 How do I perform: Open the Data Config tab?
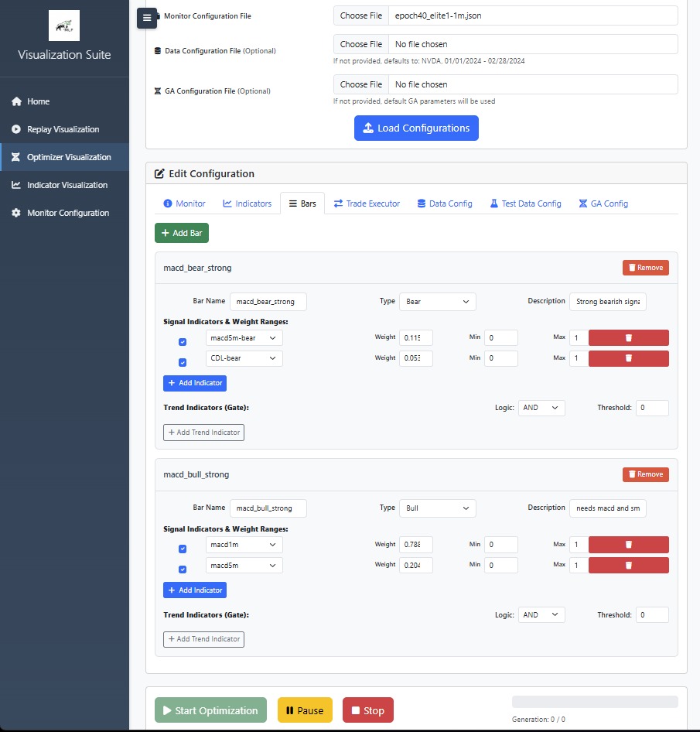[x=445, y=204]
